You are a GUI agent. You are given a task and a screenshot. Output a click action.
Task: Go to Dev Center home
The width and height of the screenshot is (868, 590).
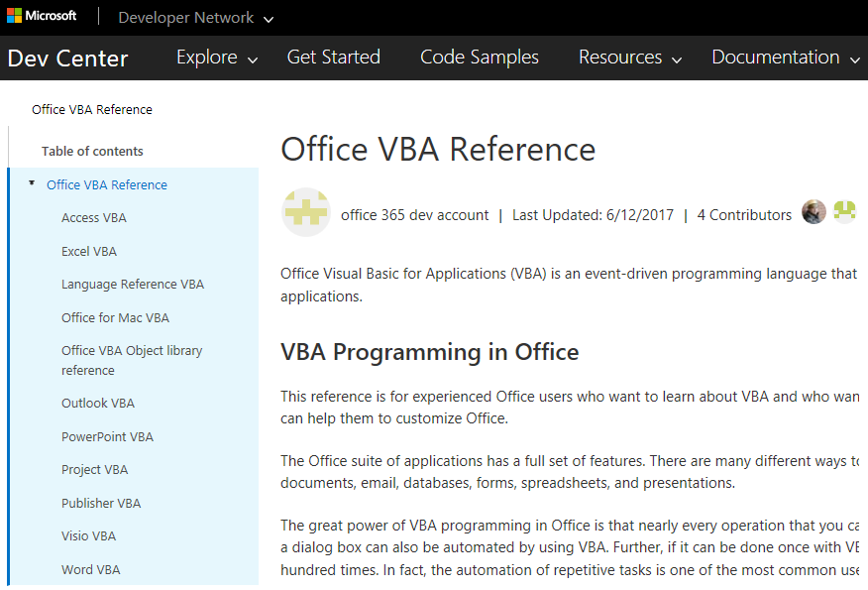[67, 59]
